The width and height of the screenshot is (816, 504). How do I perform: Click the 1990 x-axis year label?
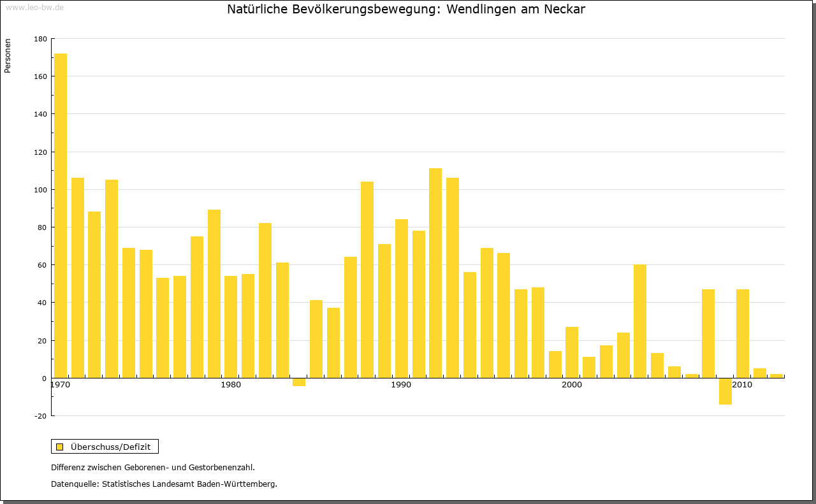(401, 385)
